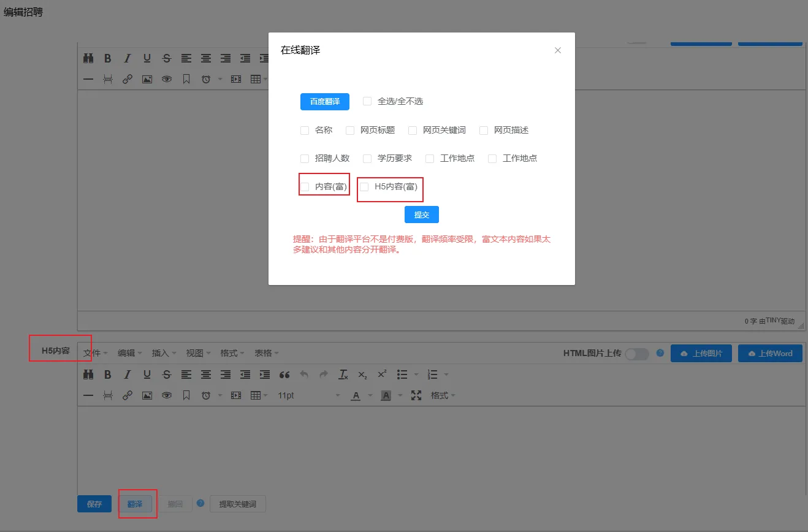Screen dimensions: 808x532
Task: Click the blockquote icon in H5 editor
Action: (x=284, y=374)
